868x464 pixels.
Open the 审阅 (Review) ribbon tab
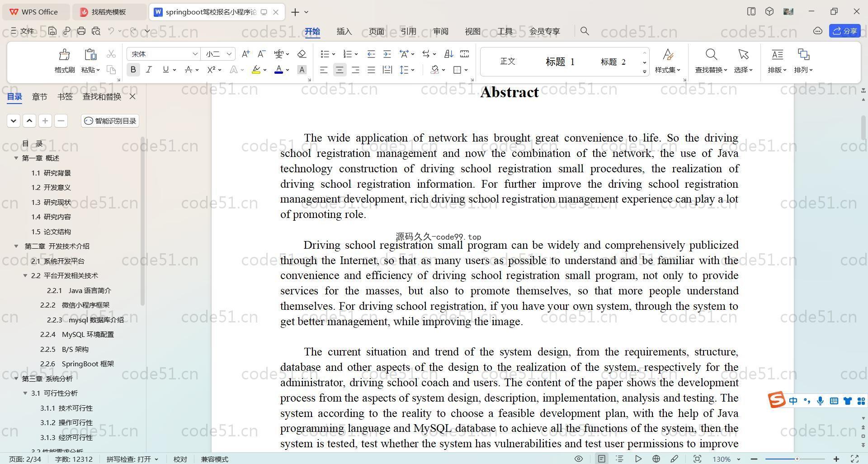[440, 31]
